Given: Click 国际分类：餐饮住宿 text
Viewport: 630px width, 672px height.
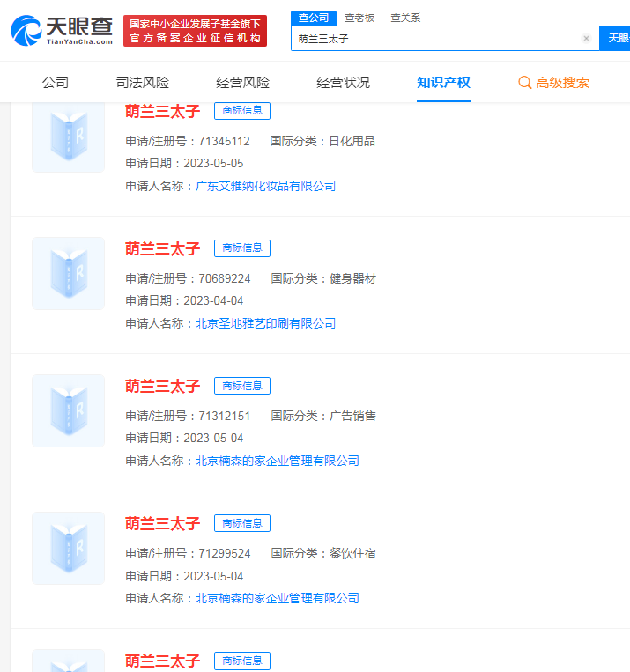Looking at the screenshot, I should (323, 553).
